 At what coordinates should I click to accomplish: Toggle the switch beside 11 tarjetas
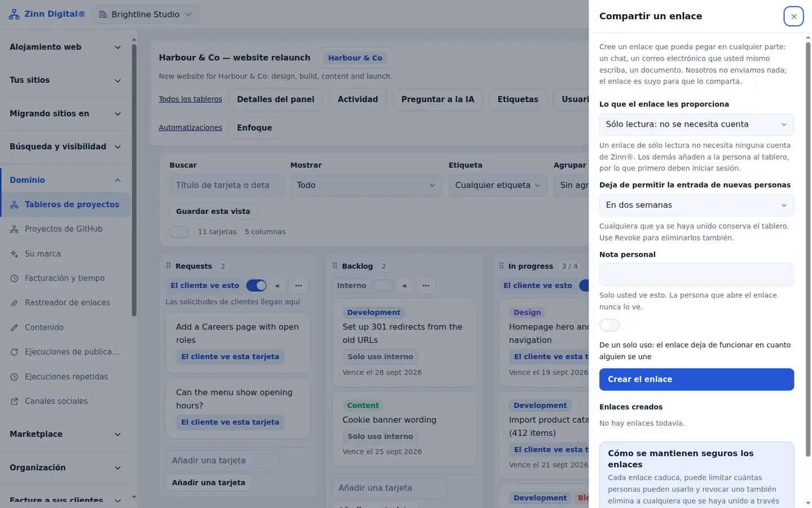coord(179,232)
